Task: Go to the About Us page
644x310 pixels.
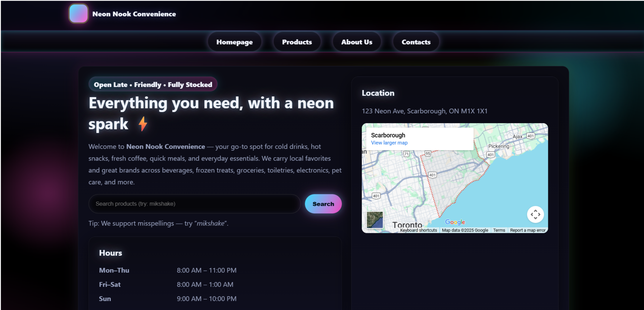Action: [x=356, y=42]
